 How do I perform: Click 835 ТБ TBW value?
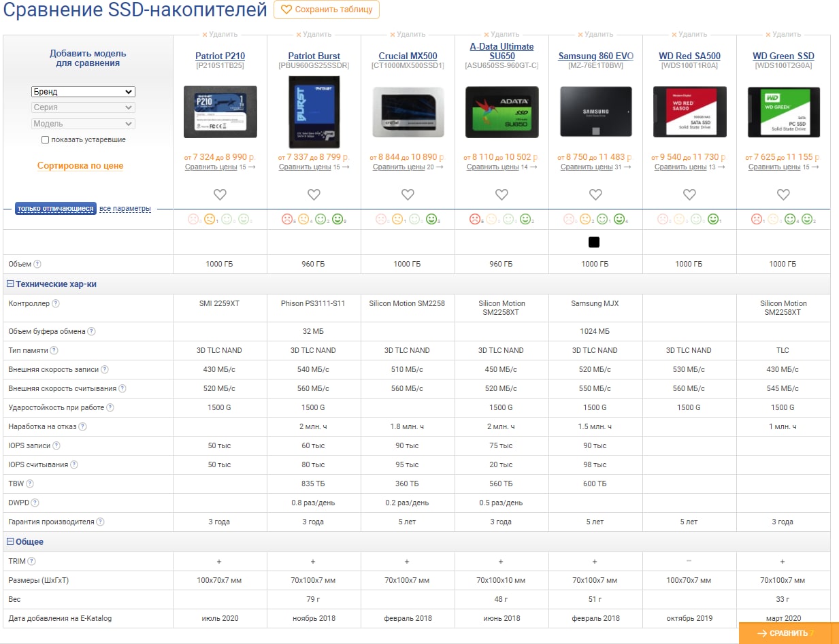pos(314,484)
